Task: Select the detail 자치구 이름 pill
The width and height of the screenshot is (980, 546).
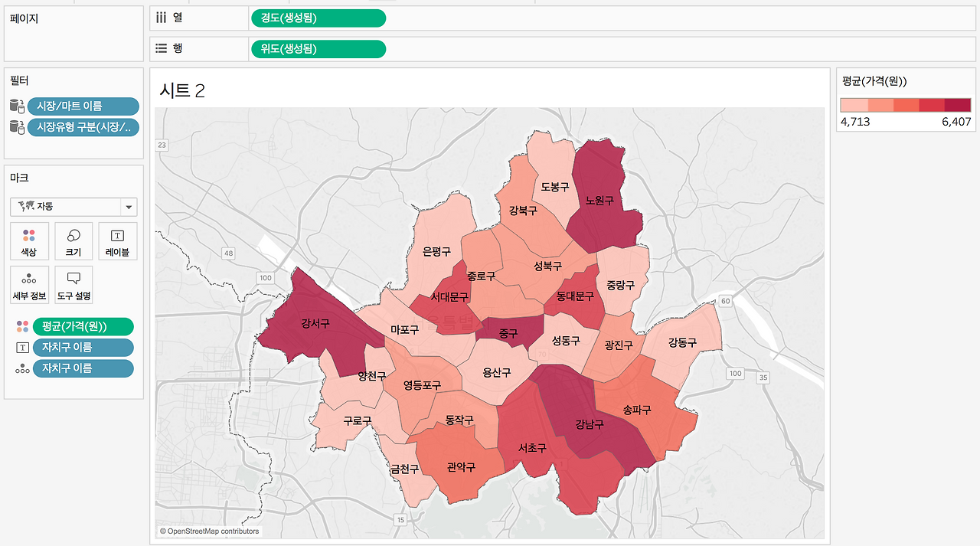Action: tap(83, 368)
